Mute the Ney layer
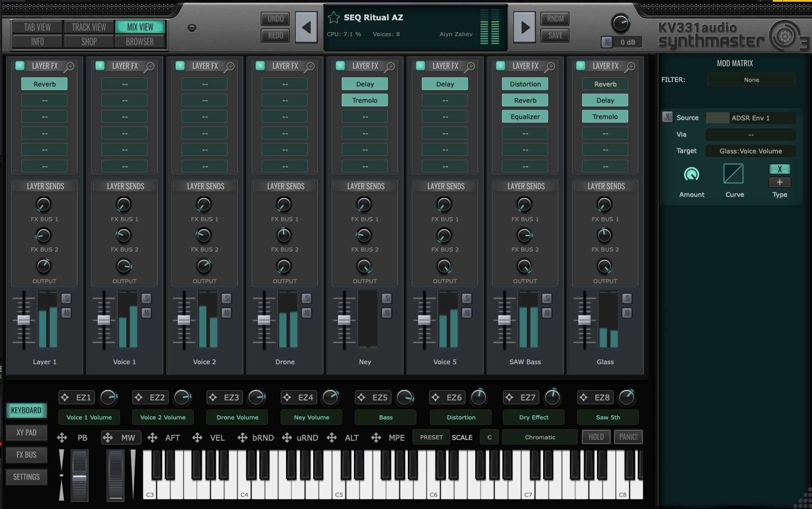The image size is (812, 509). (387, 313)
